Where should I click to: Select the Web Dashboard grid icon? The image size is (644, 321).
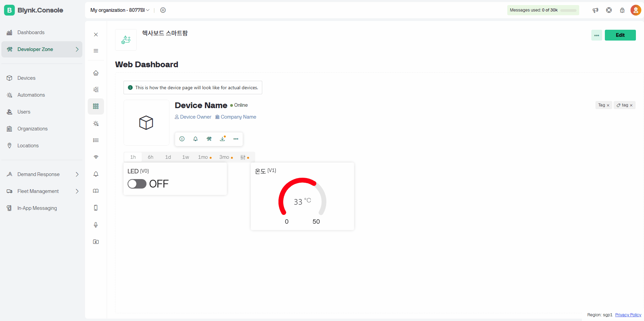[x=96, y=106]
